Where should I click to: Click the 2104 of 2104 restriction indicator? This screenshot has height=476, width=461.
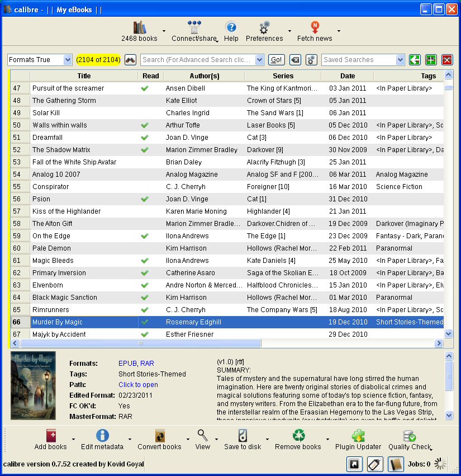click(x=98, y=59)
